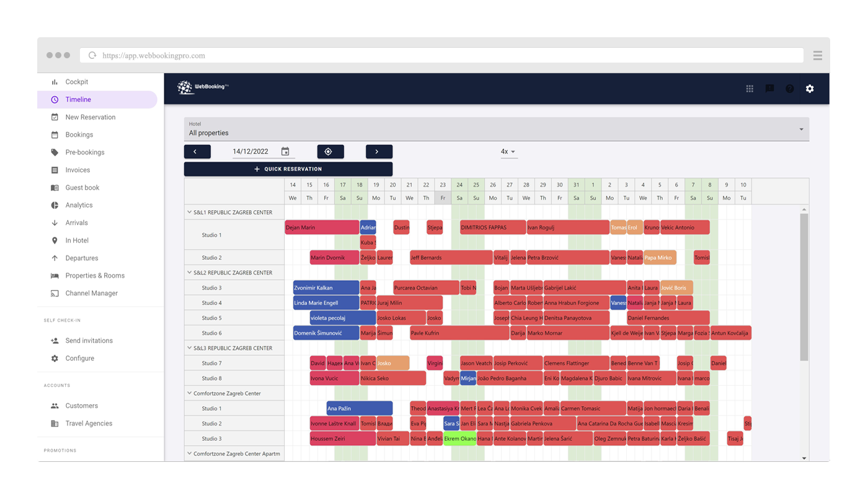This screenshot has width=868, height=496.
Task: Open the feedback chat icon in header
Action: [x=769, y=89]
